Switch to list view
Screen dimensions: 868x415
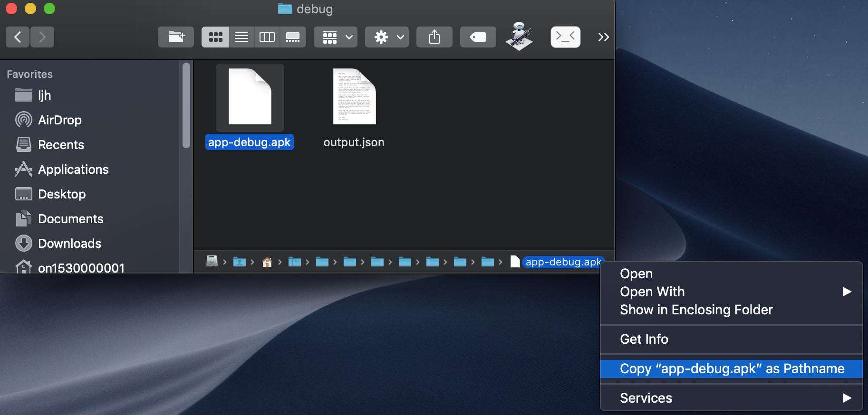pos(241,37)
